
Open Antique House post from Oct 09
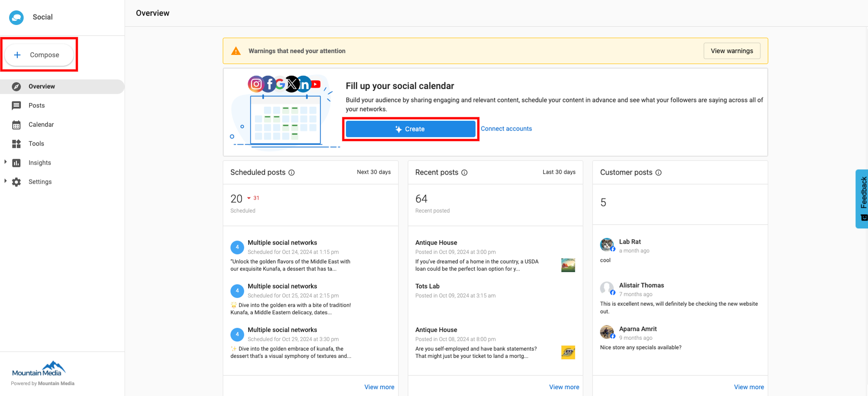coord(495,256)
